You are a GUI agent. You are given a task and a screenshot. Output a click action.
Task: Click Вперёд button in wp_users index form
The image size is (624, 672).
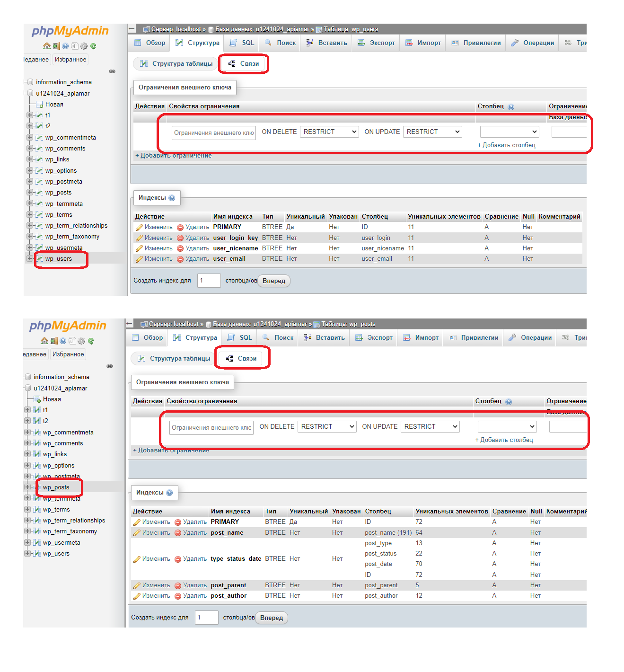tap(274, 281)
